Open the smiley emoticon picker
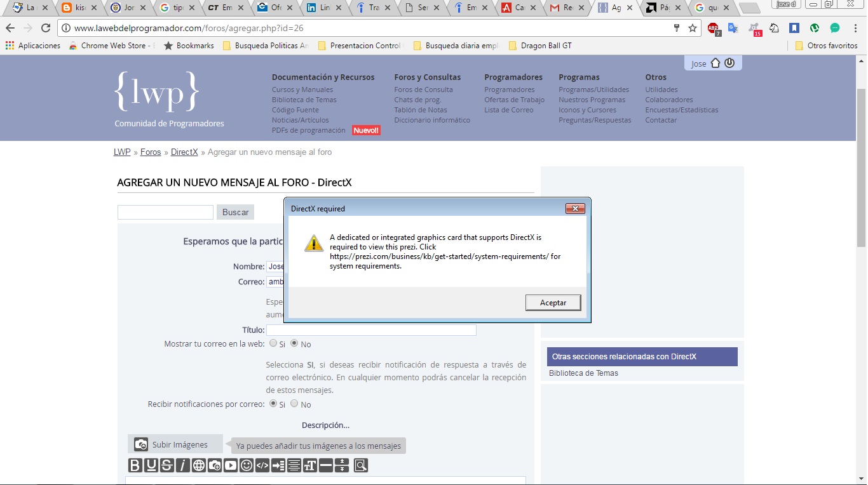Screen dimensions: 868x485 pyautogui.click(x=247, y=465)
